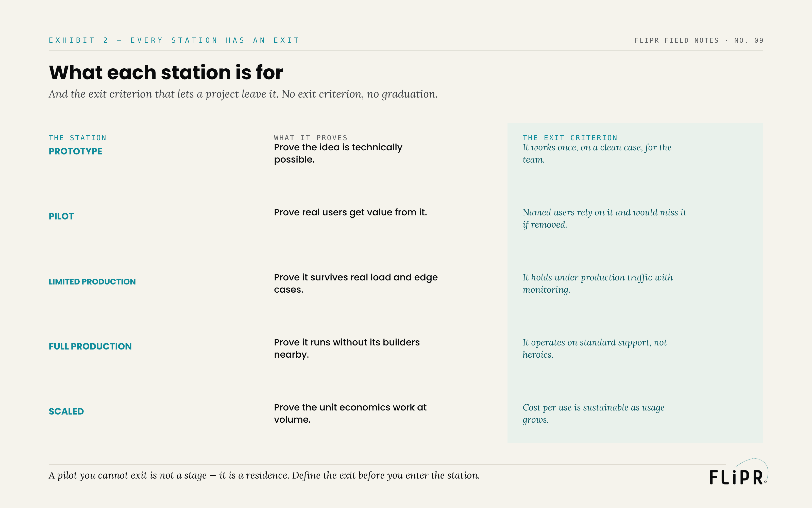
Task: Click the 'EXHIBIT 2 — EVERY STATION HAS AN EXIT' header
Action: (174, 40)
